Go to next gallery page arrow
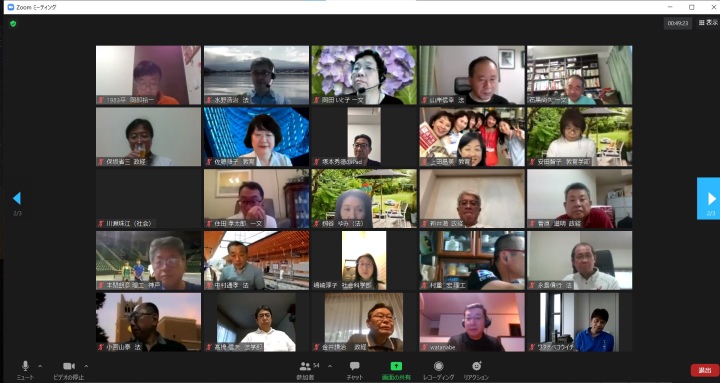This screenshot has width=720, height=383. click(x=709, y=198)
